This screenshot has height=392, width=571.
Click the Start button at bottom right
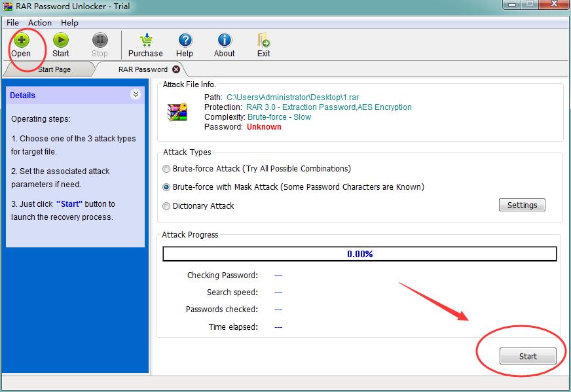coord(528,356)
